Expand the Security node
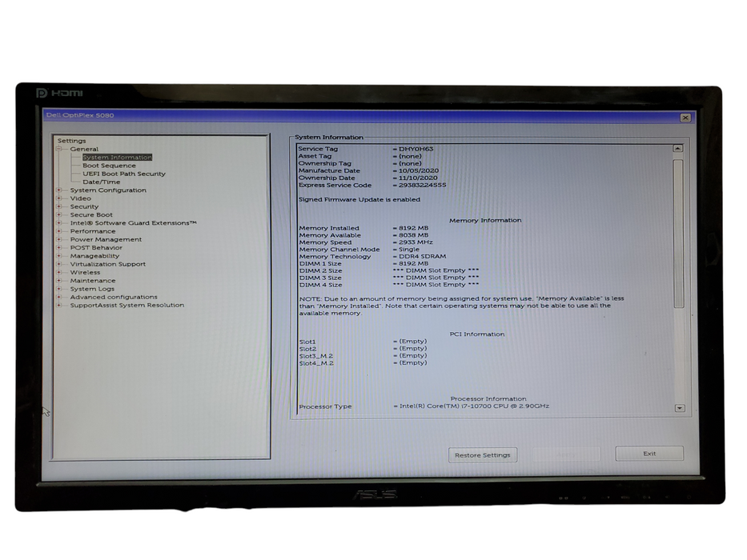Image resolution: width=747 pixels, height=560 pixels. coord(59,206)
